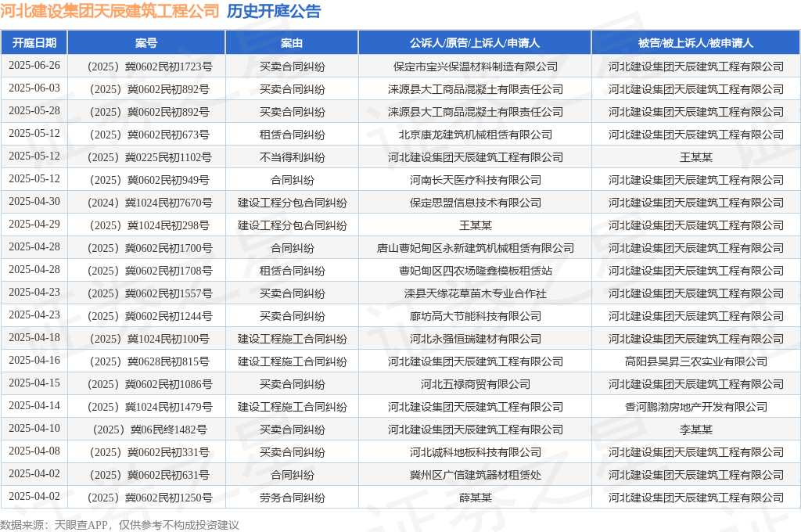
Task: Click plaintiff 河北五禄商贸有限公司
Action: [x=475, y=384]
